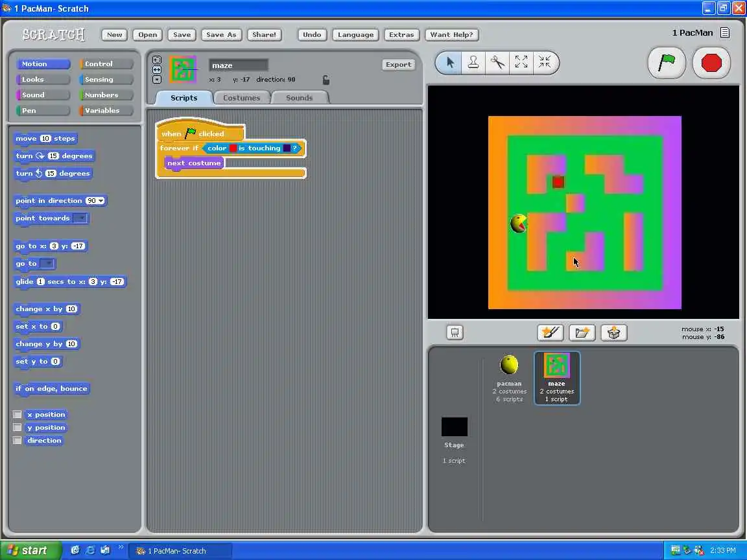Viewport: 747px width, 560px height.
Task: Click the green flag start button
Action: point(667,63)
